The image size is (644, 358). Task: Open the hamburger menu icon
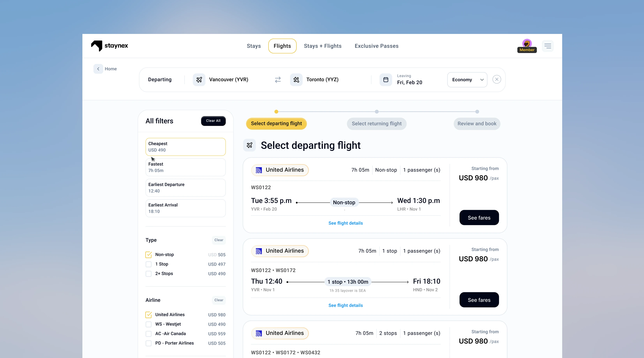point(548,46)
